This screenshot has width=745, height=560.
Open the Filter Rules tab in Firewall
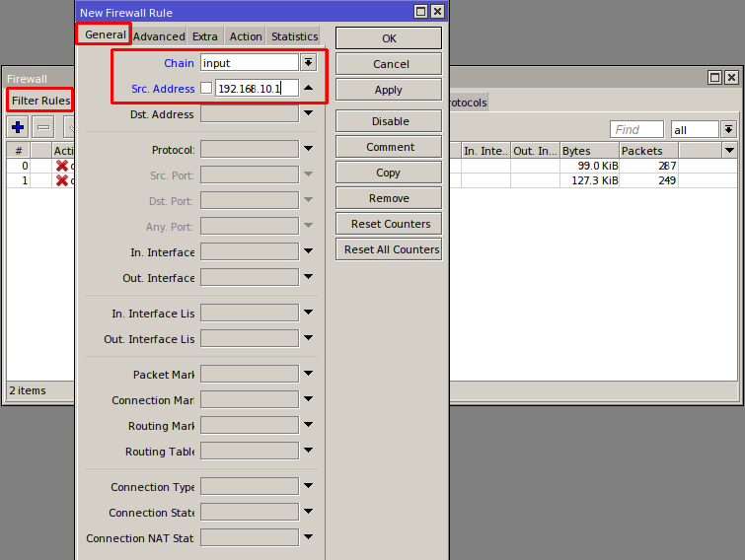[x=40, y=101]
